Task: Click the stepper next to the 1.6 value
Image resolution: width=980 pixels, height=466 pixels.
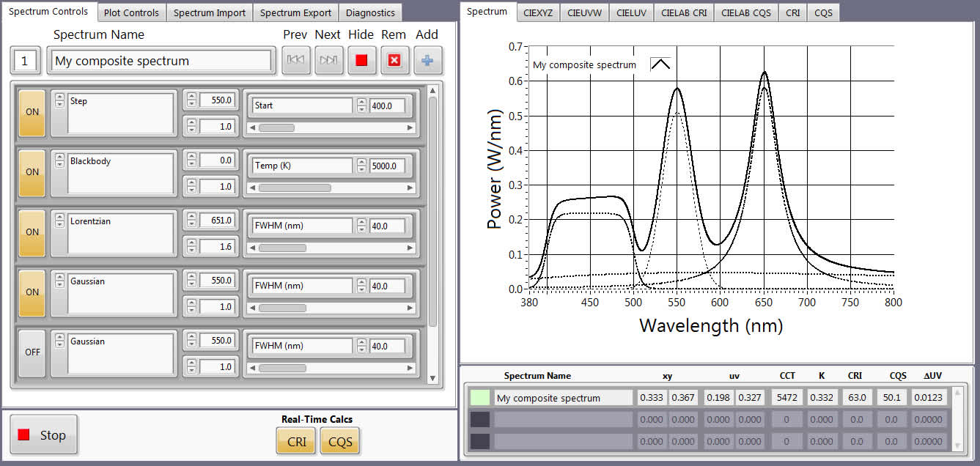Action: point(192,246)
